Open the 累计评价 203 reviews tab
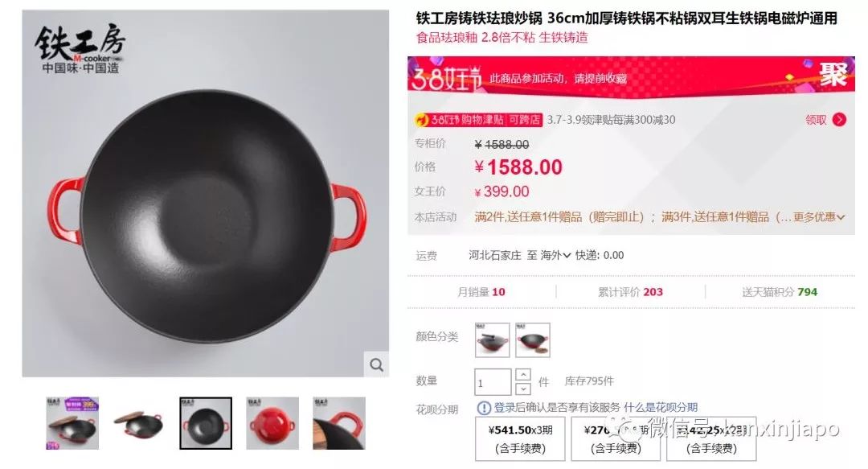Screen dimensions: 868x469 [x=630, y=291]
